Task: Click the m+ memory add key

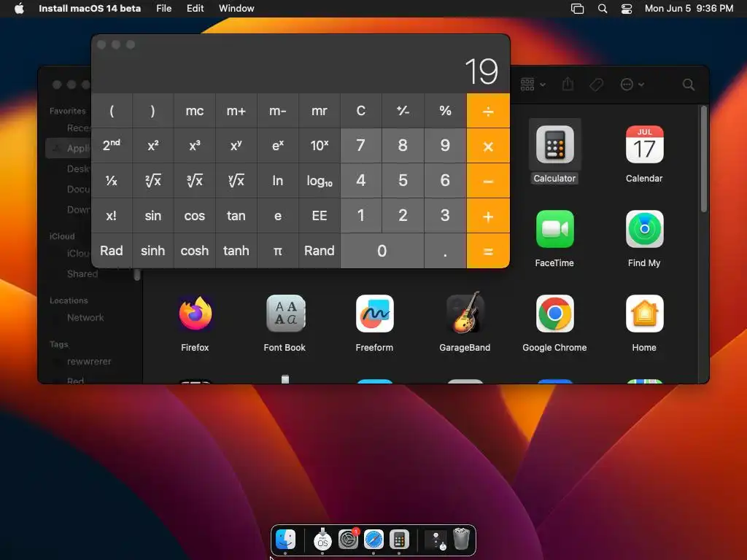Action: 236,111
